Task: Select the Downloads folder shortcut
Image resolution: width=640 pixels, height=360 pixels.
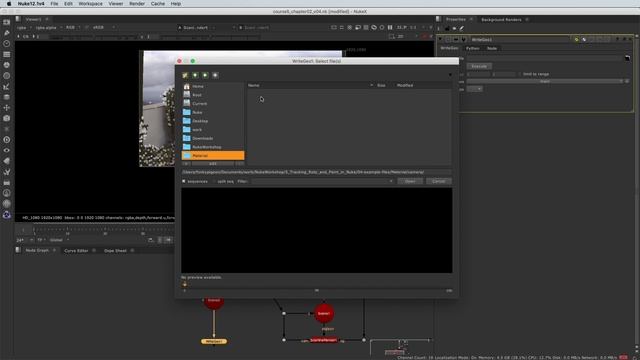Action: pyautogui.click(x=213, y=138)
